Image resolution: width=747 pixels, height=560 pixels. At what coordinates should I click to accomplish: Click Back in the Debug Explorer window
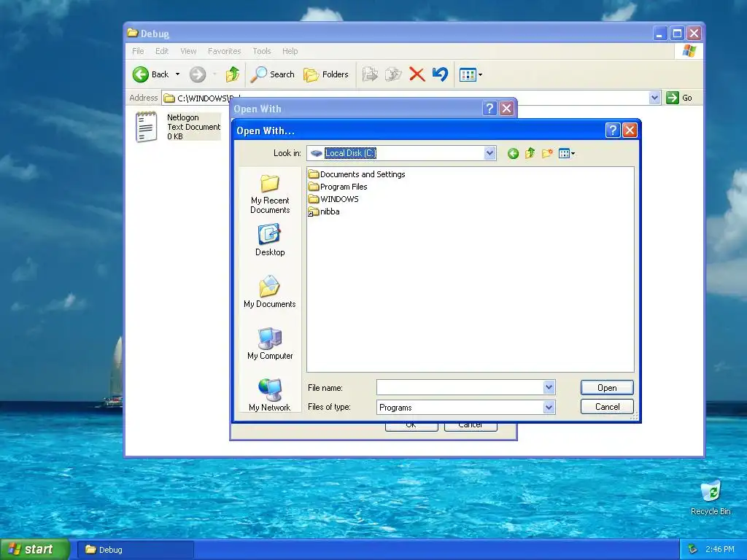(x=150, y=74)
